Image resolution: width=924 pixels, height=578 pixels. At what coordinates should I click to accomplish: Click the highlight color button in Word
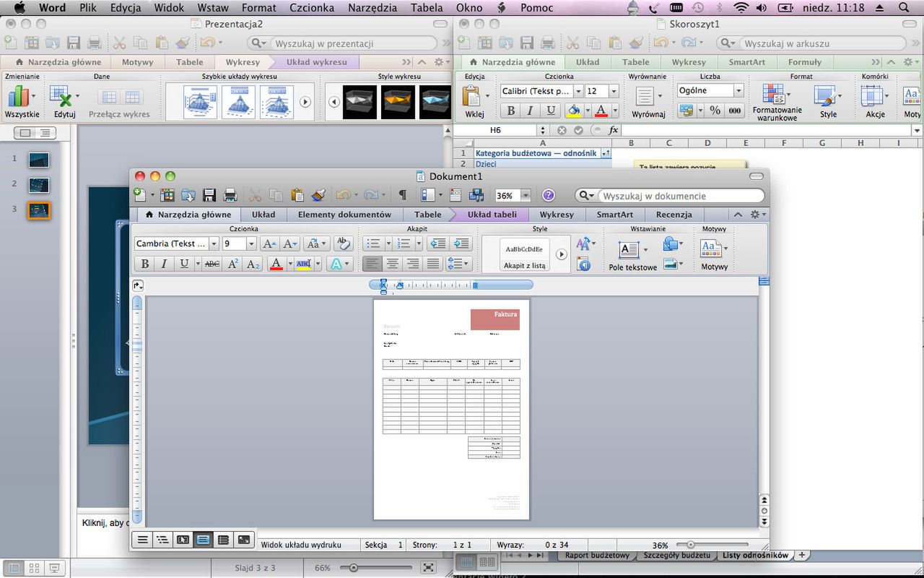tap(303, 264)
